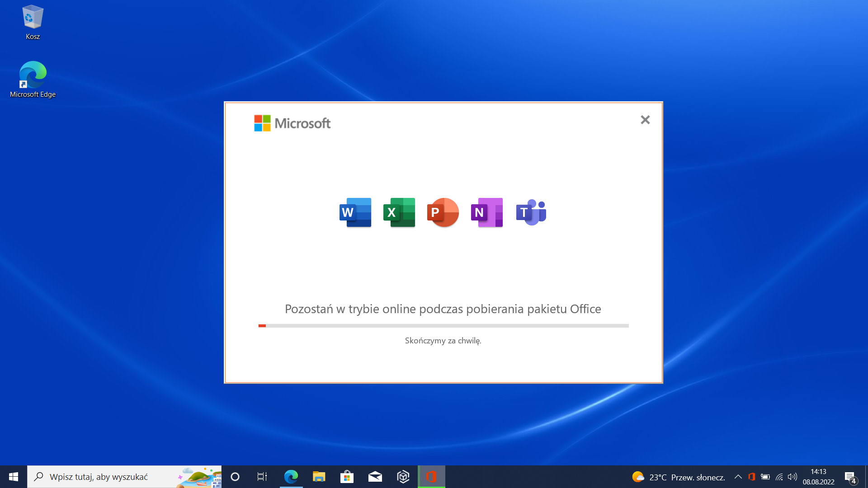Expand hidden system tray icons chevron
Screen dimensions: 868x488
[x=738, y=477]
